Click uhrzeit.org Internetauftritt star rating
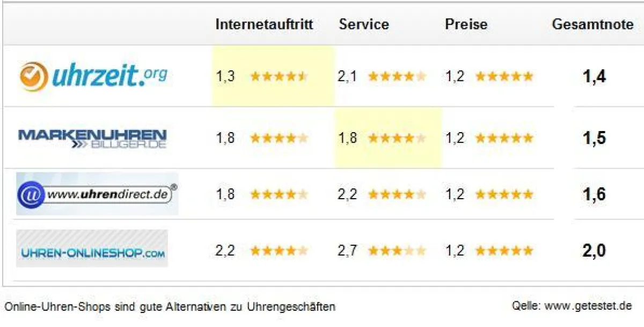 point(279,76)
